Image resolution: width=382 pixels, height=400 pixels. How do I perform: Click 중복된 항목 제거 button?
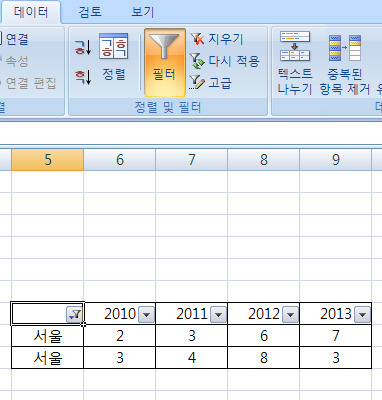[345, 63]
